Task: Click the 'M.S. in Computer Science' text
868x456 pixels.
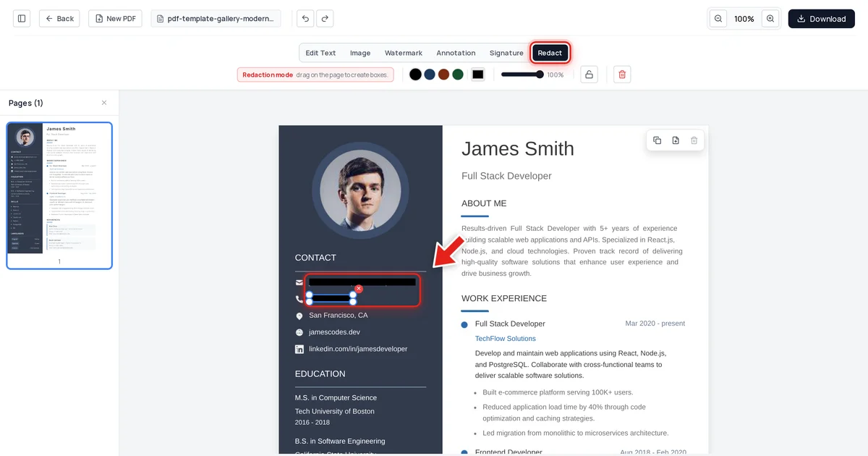Action: (336, 397)
